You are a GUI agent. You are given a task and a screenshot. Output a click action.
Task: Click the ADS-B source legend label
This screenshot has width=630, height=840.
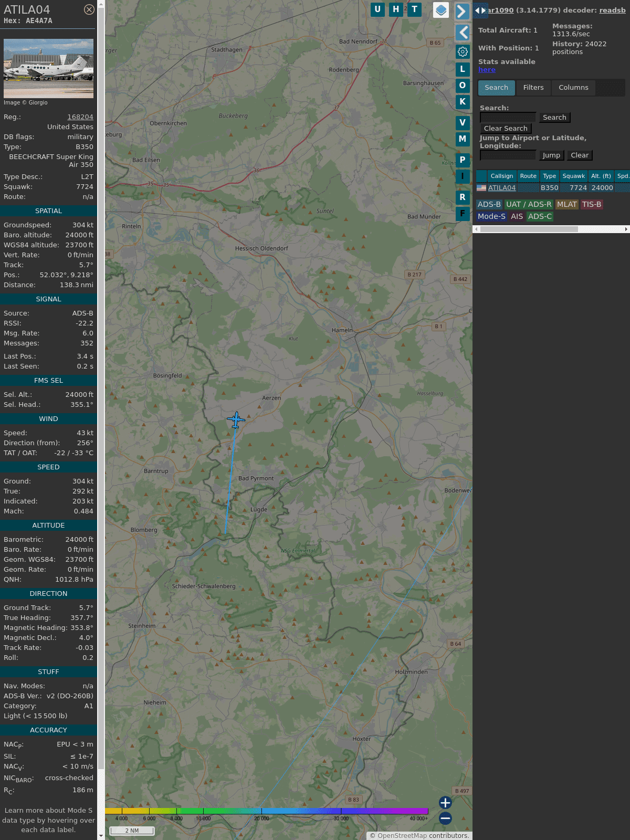489,205
